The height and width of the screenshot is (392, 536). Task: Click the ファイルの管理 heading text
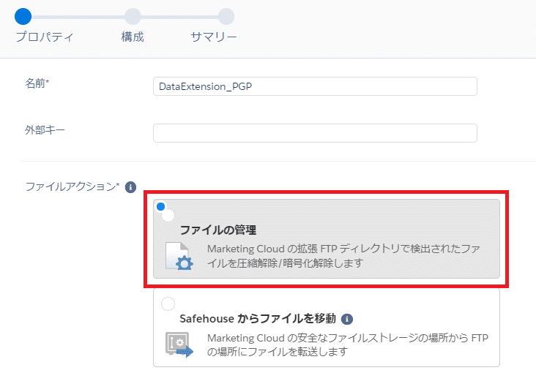click(217, 230)
